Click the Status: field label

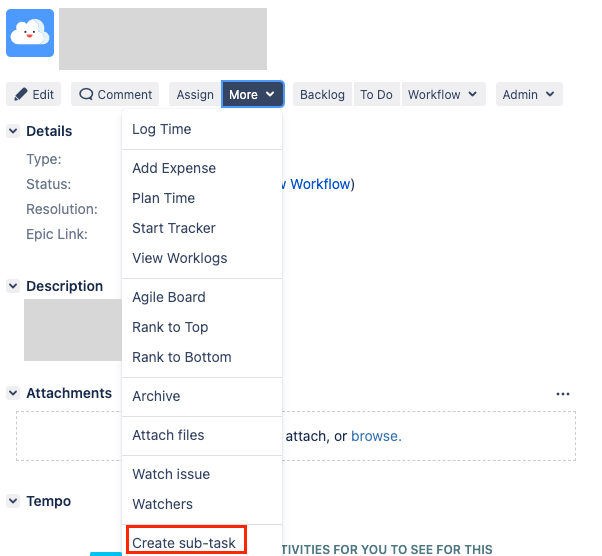click(x=49, y=184)
